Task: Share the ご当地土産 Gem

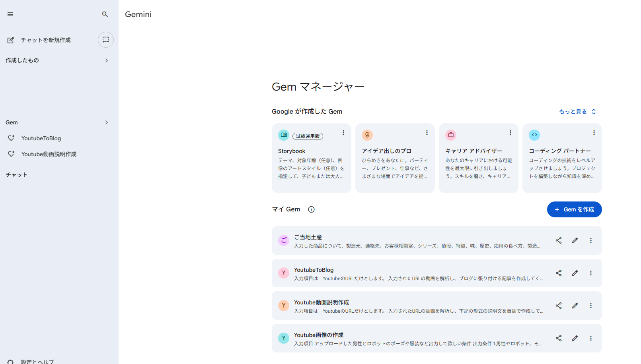Action: click(x=559, y=240)
